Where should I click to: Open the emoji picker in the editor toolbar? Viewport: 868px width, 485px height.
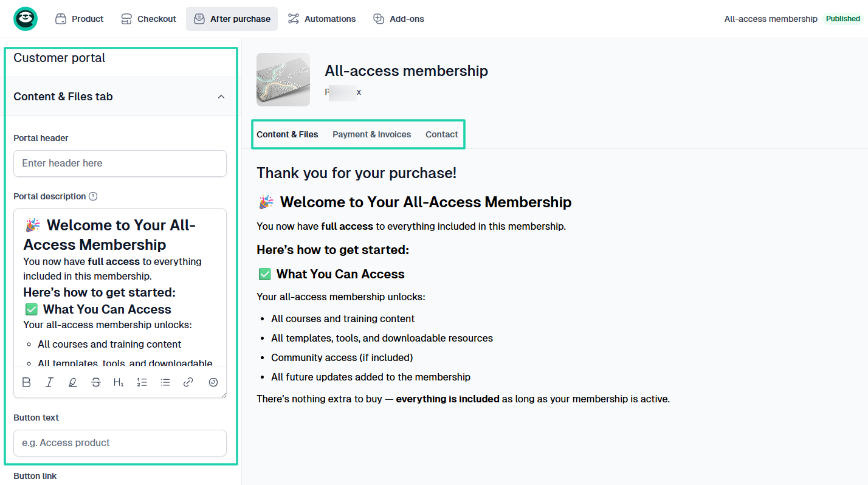[x=213, y=382]
